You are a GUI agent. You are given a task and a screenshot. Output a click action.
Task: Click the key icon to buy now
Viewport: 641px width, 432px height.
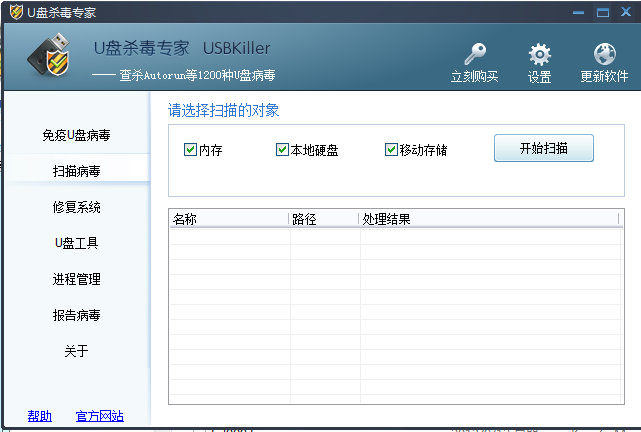[x=474, y=55]
